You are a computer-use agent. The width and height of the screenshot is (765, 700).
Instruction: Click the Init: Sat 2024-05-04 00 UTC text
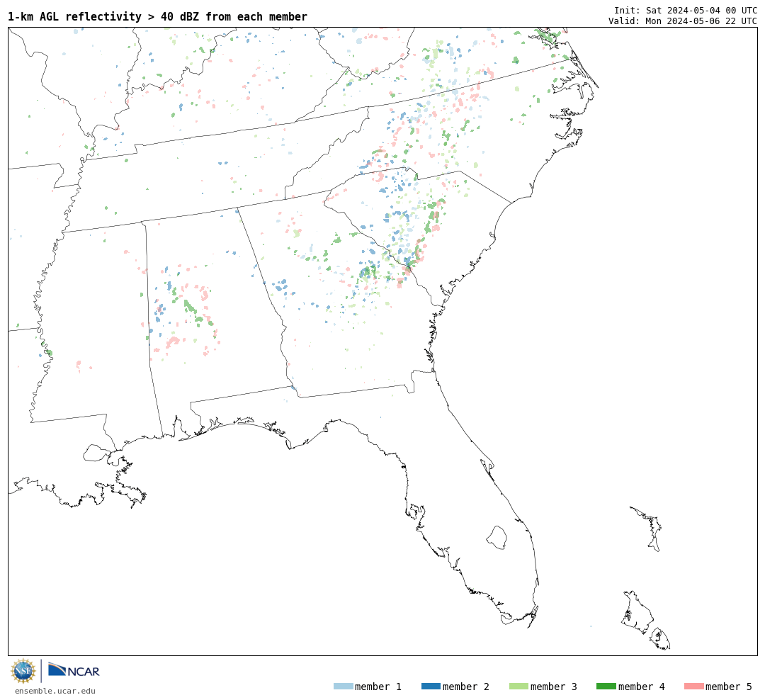tap(686, 10)
